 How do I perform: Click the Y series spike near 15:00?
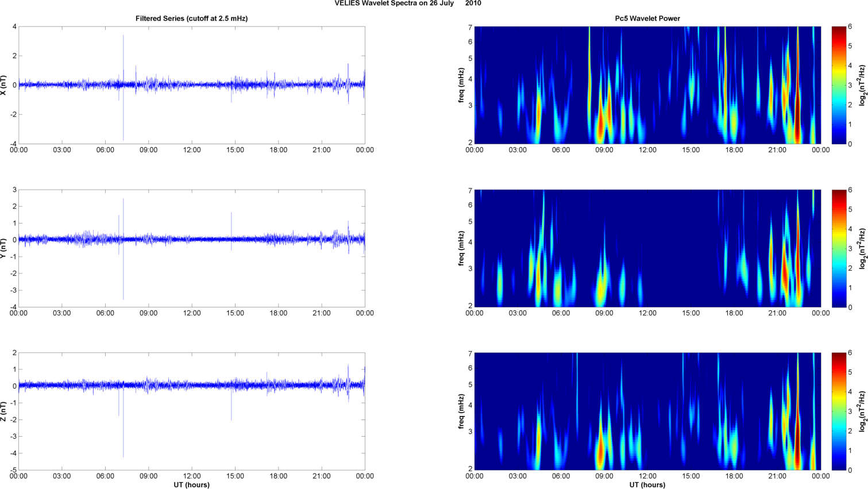coord(232,231)
